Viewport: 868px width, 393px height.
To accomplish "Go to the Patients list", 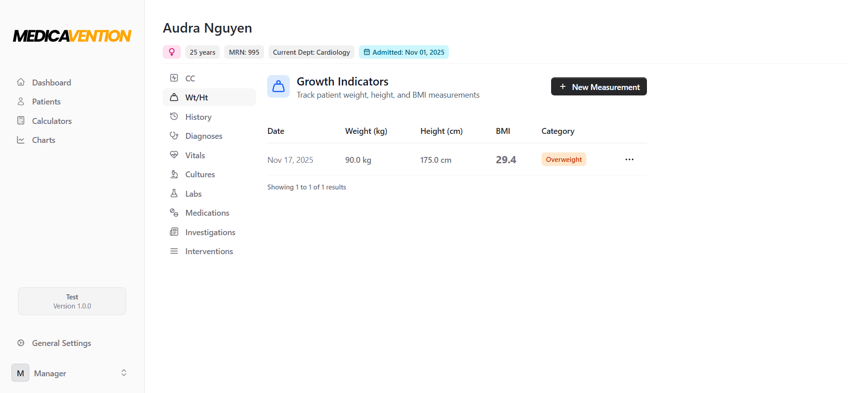I will click(x=46, y=101).
